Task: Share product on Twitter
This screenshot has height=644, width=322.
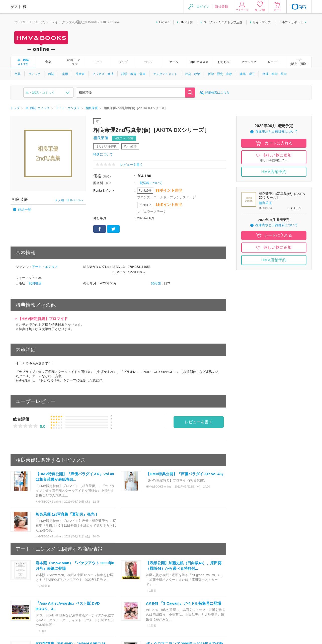Action: 113,229
